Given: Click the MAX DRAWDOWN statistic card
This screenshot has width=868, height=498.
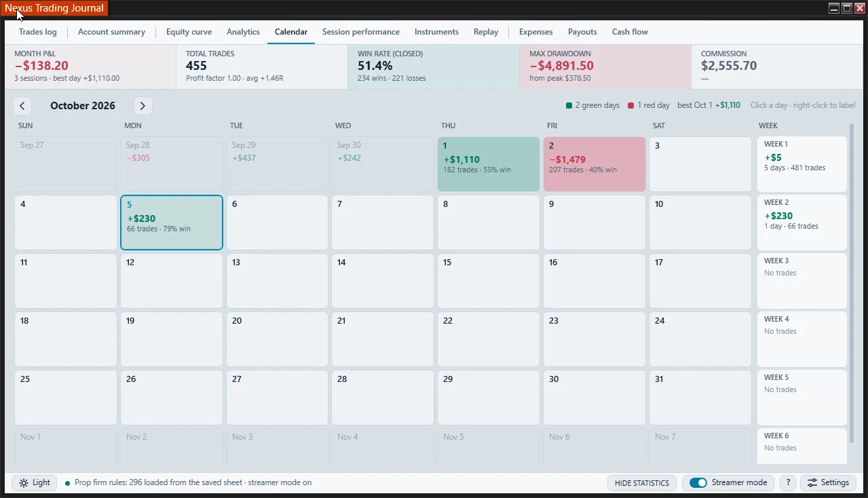Looking at the screenshot, I should tap(605, 66).
